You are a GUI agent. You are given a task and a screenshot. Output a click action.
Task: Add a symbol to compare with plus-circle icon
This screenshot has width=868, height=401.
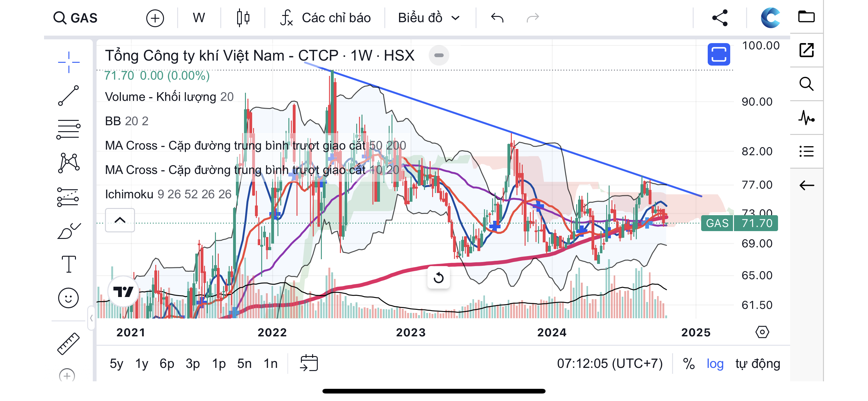click(155, 18)
